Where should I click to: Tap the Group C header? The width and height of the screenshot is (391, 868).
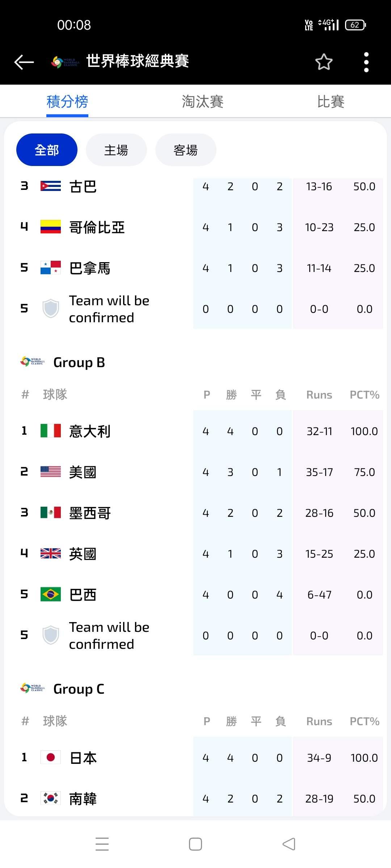click(x=79, y=689)
